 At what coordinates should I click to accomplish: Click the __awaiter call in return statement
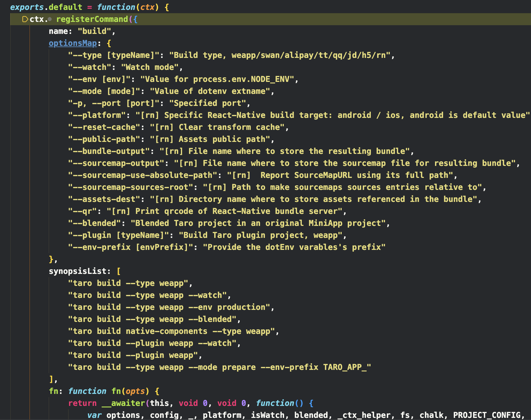(123, 403)
